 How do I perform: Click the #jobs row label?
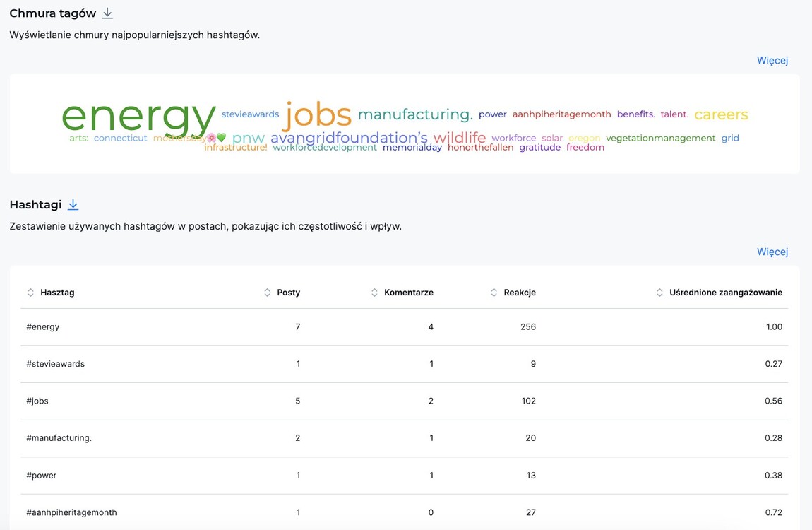(x=37, y=401)
